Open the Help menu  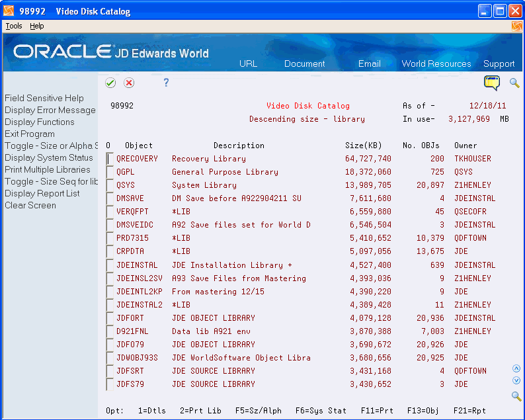(x=37, y=26)
